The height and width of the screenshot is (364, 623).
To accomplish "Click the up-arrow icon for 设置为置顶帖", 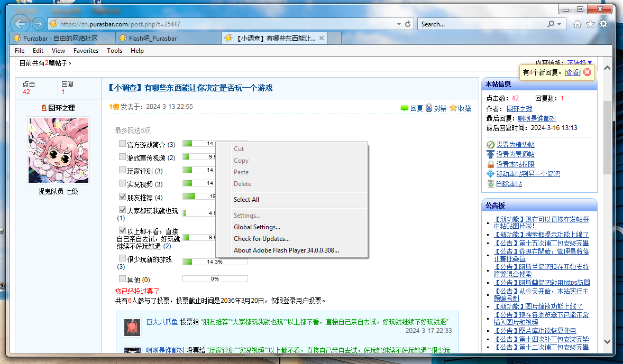I will [491, 154].
